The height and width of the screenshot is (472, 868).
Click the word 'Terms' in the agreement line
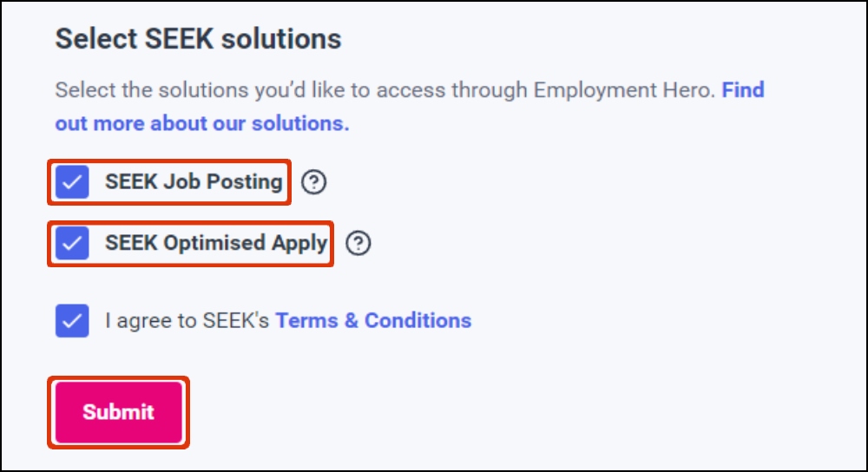(305, 320)
